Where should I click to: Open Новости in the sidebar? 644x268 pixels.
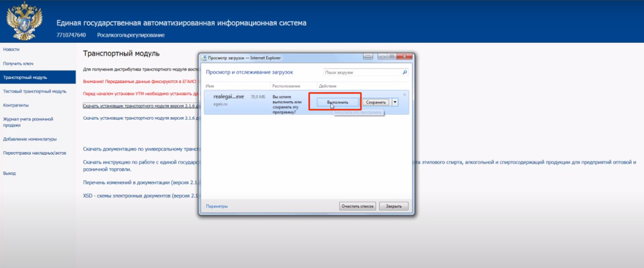coord(11,49)
